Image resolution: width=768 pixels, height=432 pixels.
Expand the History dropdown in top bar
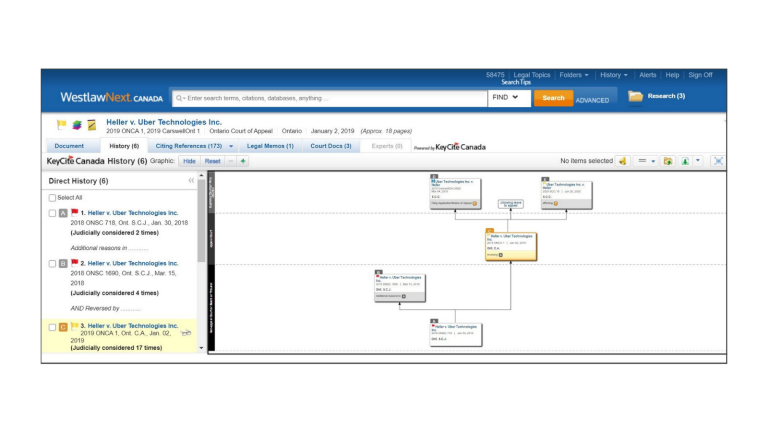[614, 75]
